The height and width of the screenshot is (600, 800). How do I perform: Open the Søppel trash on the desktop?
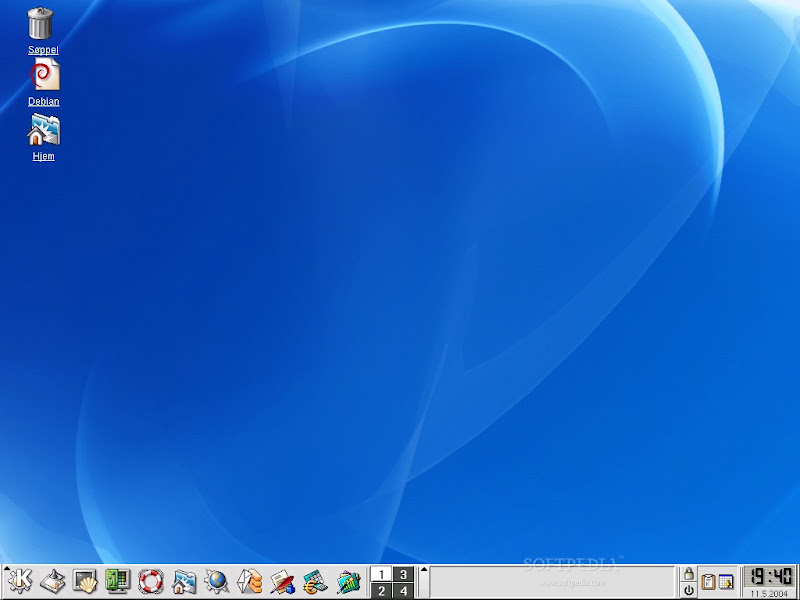tap(42, 24)
